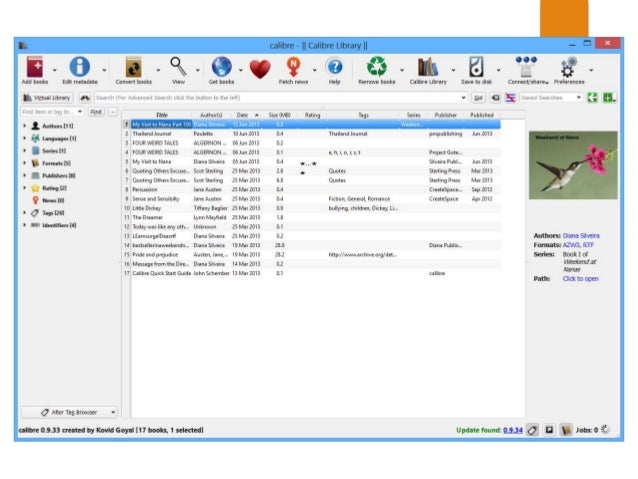Click the Jobs spinner icon
Image resolution: width=638 pixels, height=479 pixels.
click(605, 430)
